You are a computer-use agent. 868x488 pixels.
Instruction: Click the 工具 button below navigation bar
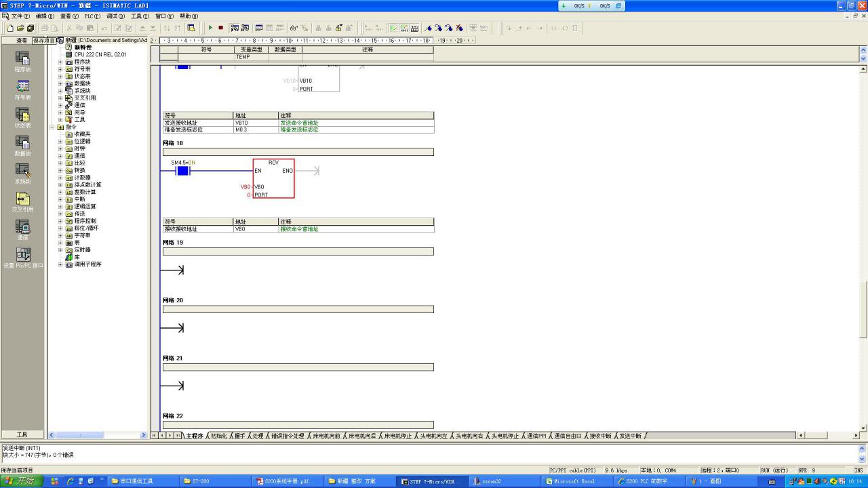22,434
